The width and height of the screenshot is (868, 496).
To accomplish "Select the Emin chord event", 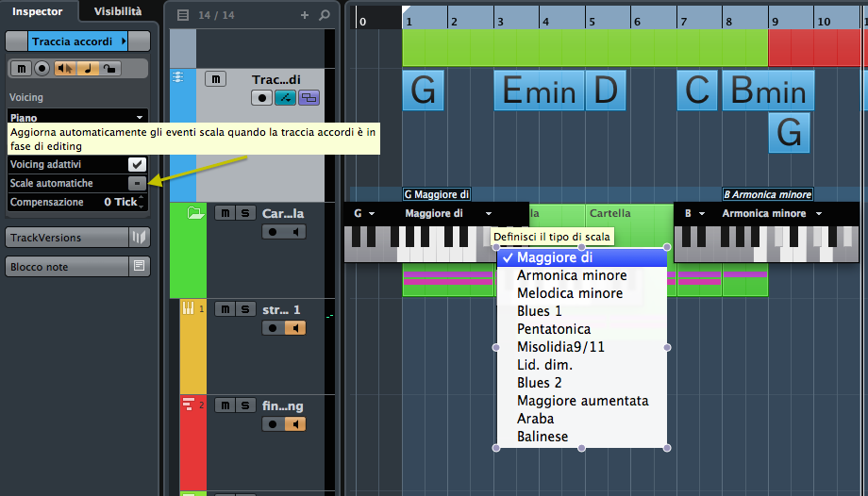I will click(x=539, y=91).
